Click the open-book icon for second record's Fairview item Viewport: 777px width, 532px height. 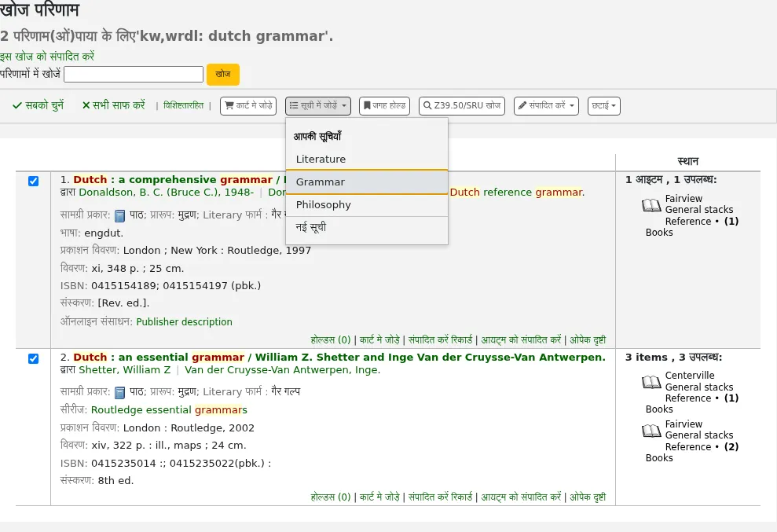(651, 431)
